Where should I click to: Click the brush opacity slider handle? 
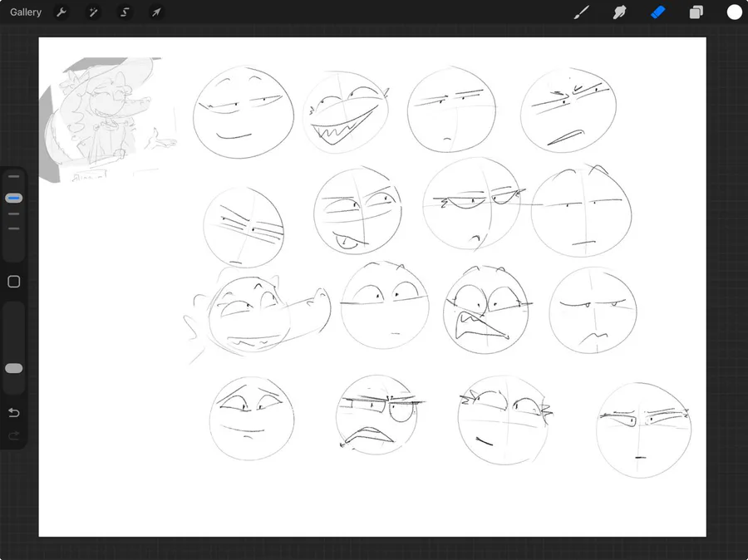14,368
